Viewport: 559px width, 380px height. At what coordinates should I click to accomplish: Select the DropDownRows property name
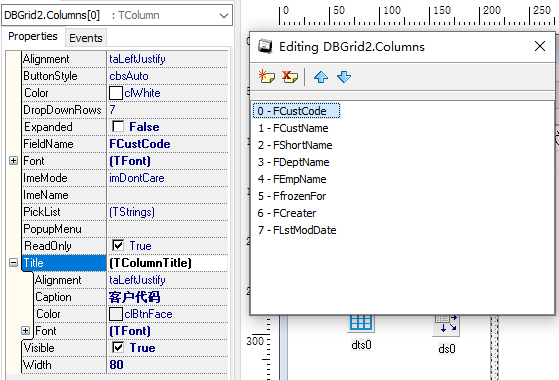[64, 110]
